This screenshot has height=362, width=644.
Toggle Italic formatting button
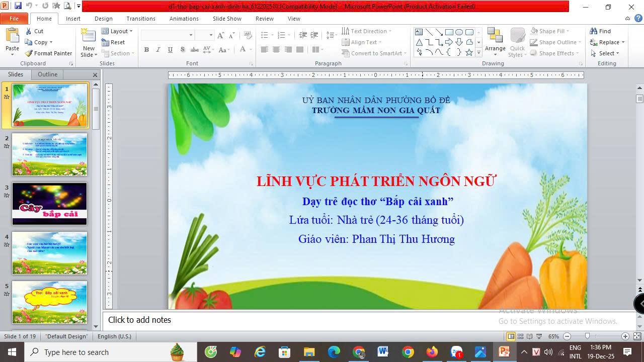(158, 50)
